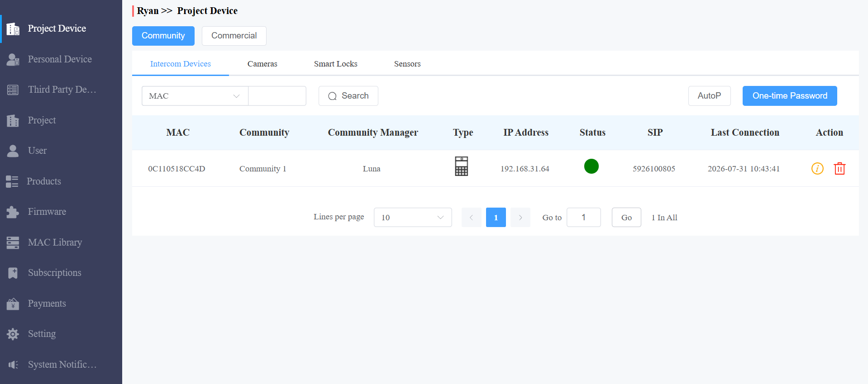Select the Community view tab

coord(163,36)
